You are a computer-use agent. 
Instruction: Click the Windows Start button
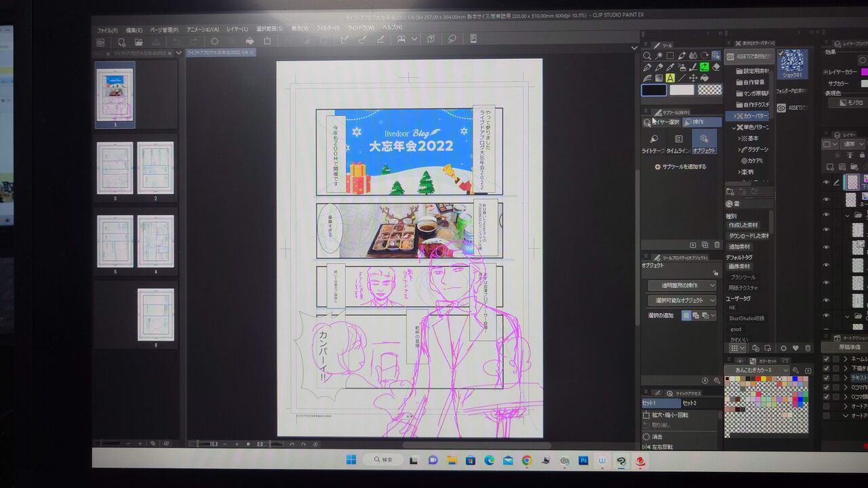point(351,460)
